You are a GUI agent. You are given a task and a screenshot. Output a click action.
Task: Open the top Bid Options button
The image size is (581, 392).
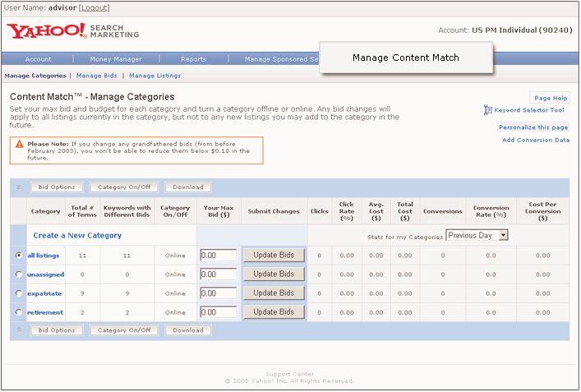(57, 187)
